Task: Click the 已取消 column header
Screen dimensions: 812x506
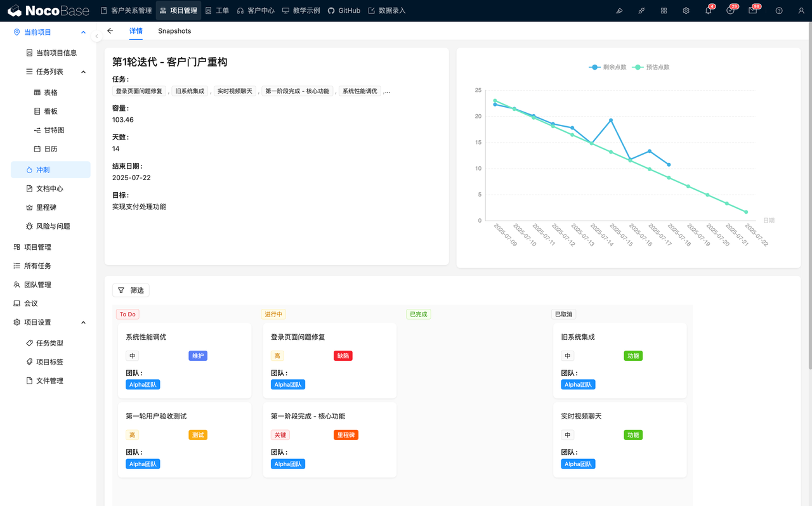Action: 563,314
